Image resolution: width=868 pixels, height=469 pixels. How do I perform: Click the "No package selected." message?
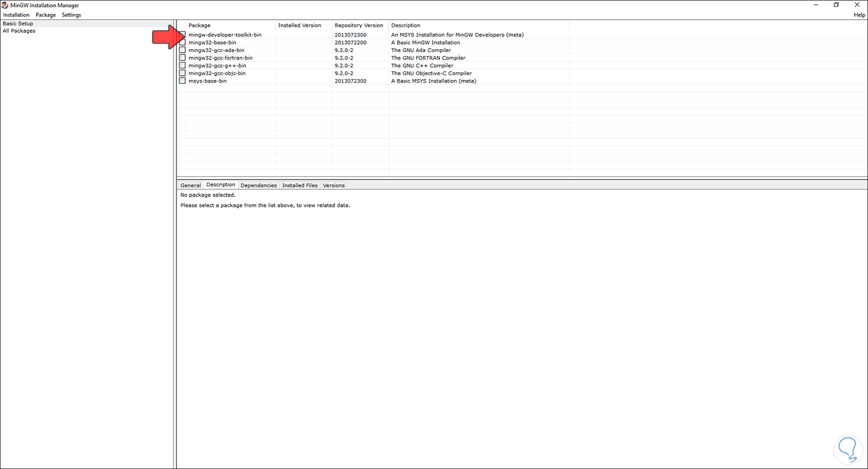point(208,195)
